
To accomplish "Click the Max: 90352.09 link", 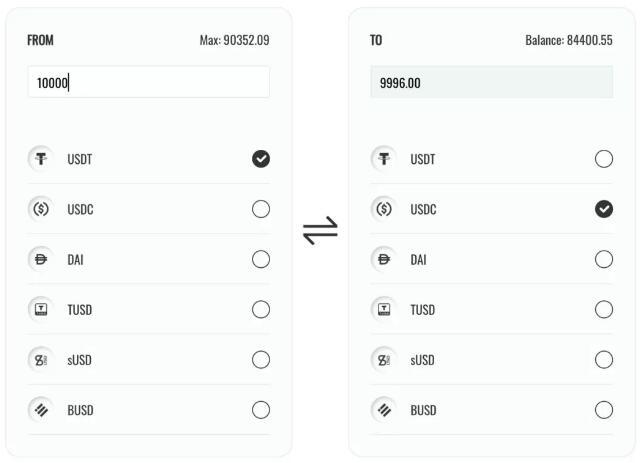I will (x=234, y=41).
